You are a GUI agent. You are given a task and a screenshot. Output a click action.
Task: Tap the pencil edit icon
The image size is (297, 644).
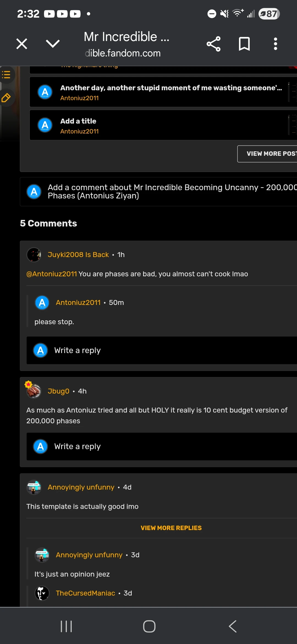pos(6,97)
